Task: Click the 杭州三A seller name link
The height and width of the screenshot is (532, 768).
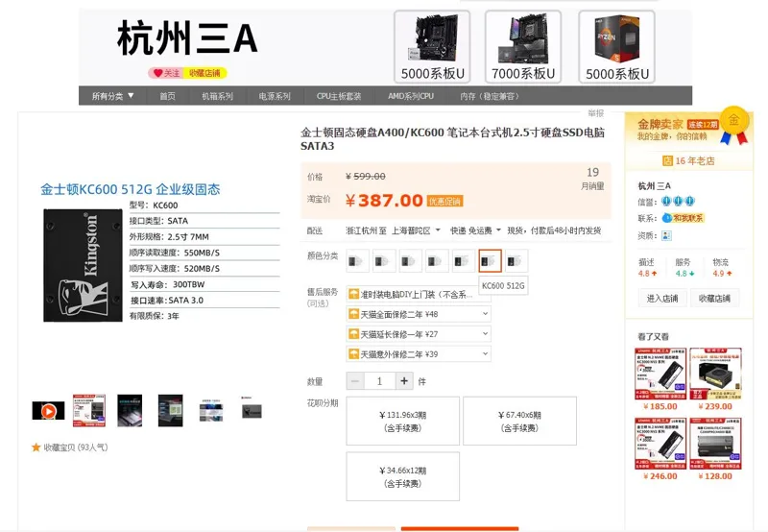Action: pos(655,185)
